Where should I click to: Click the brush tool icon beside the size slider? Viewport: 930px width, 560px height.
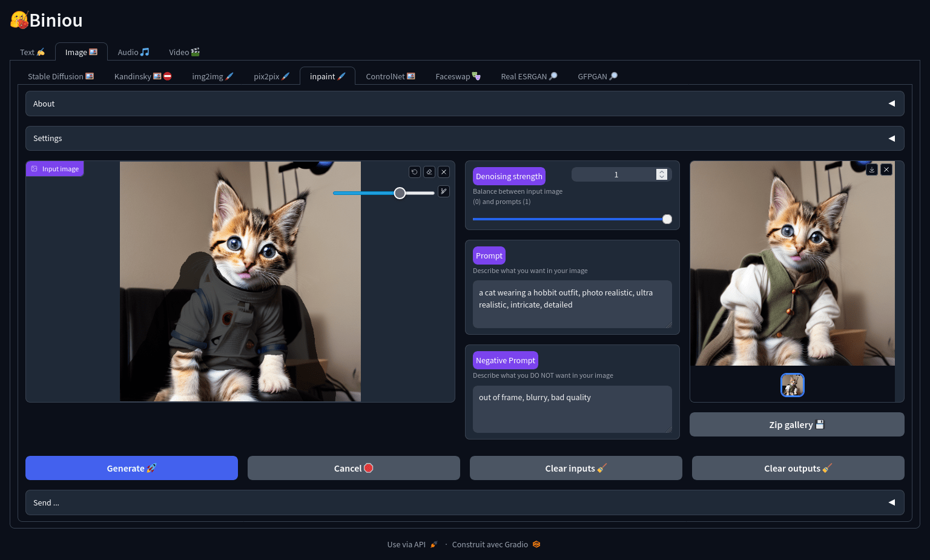tap(444, 191)
